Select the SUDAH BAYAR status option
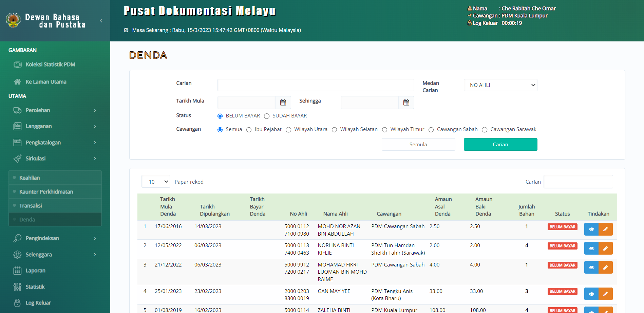 tap(267, 116)
